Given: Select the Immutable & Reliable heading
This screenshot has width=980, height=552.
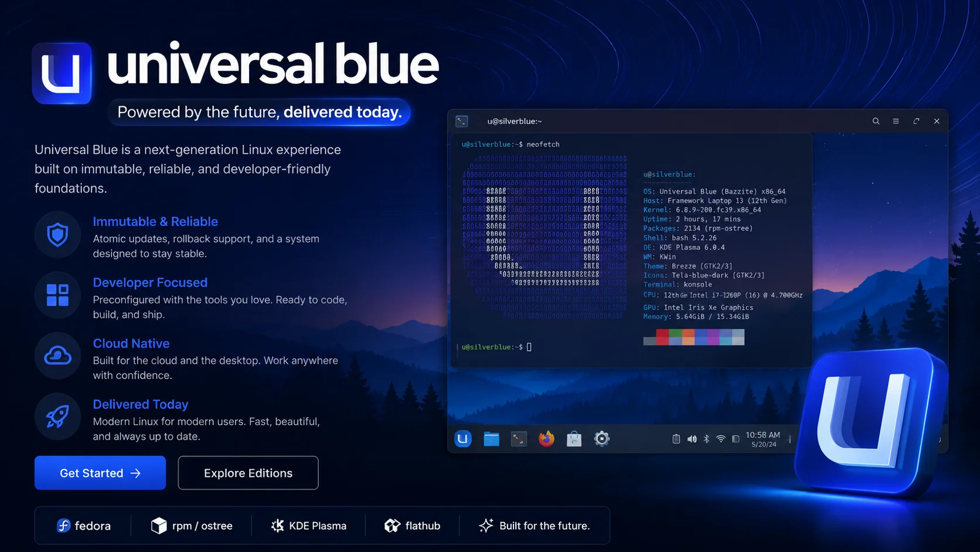Looking at the screenshot, I should (x=155, y=222).
